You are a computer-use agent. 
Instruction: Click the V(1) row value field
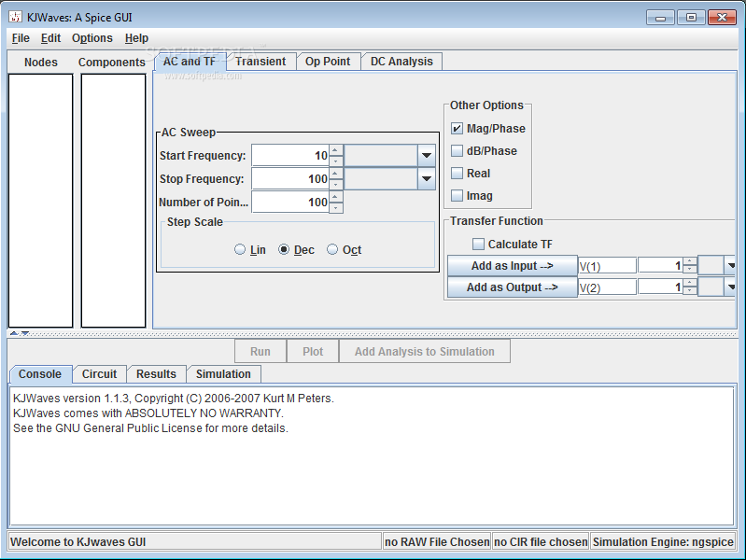[660, 266]
